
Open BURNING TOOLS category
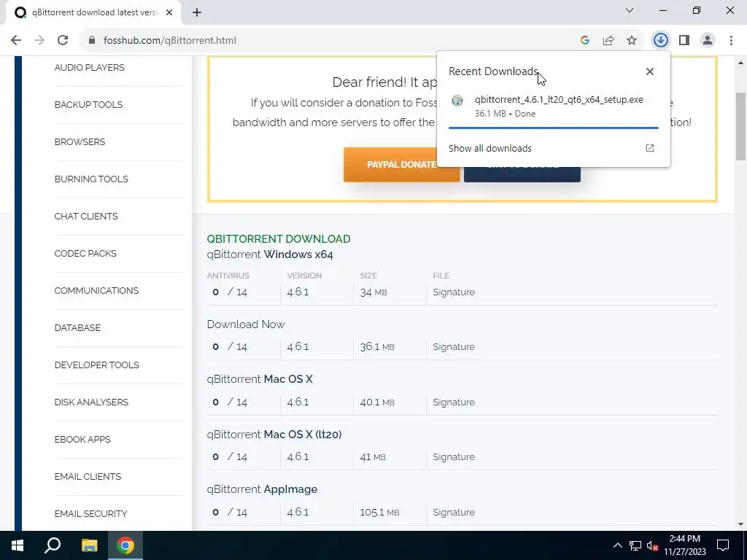click(x=91, y=179)
